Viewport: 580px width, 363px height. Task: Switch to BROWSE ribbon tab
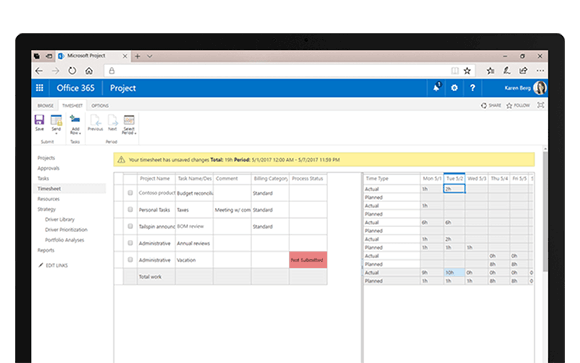click(x=45, y=105)
